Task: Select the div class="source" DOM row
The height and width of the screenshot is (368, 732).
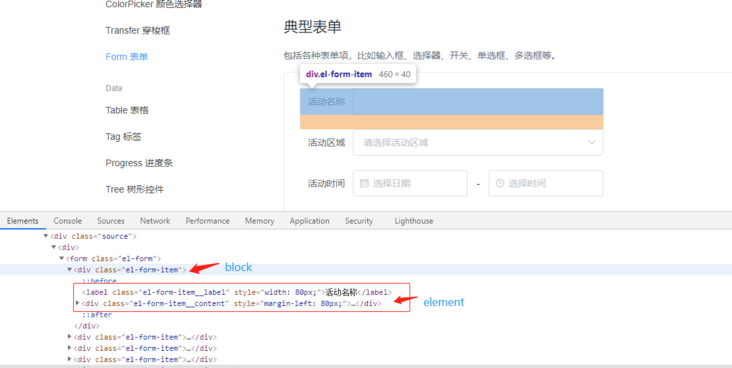Action: pyautogui.click(x=93, y=236)
